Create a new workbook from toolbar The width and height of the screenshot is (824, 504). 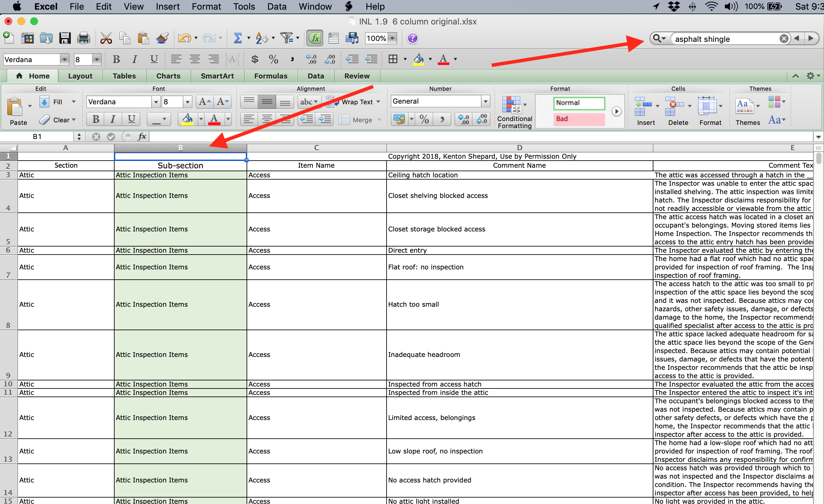[x=9, y=38]
